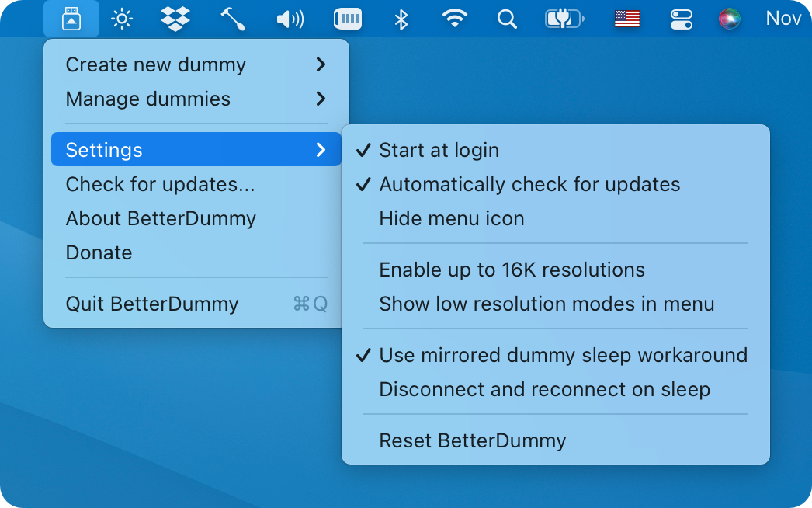812x508 pixels.
Task: Select Check for updates... menu item
Action: (196, 184)
